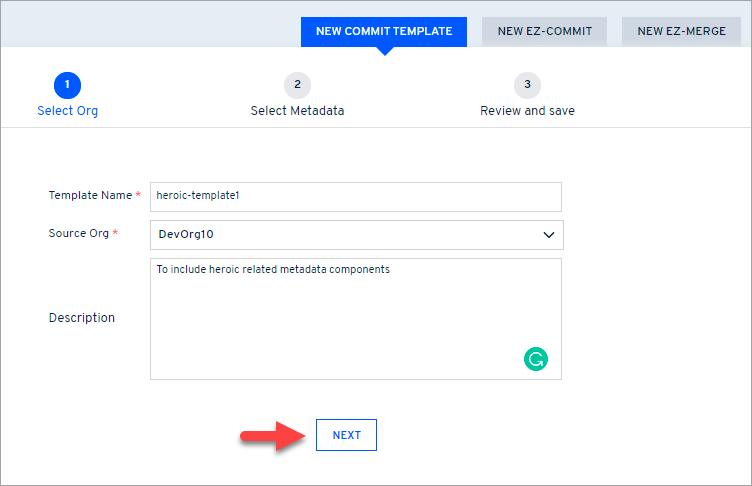The image size is (752, 486).
Task: Select the 'Select Org' step label
Action: pyautogui.click(x=67, y=111)
